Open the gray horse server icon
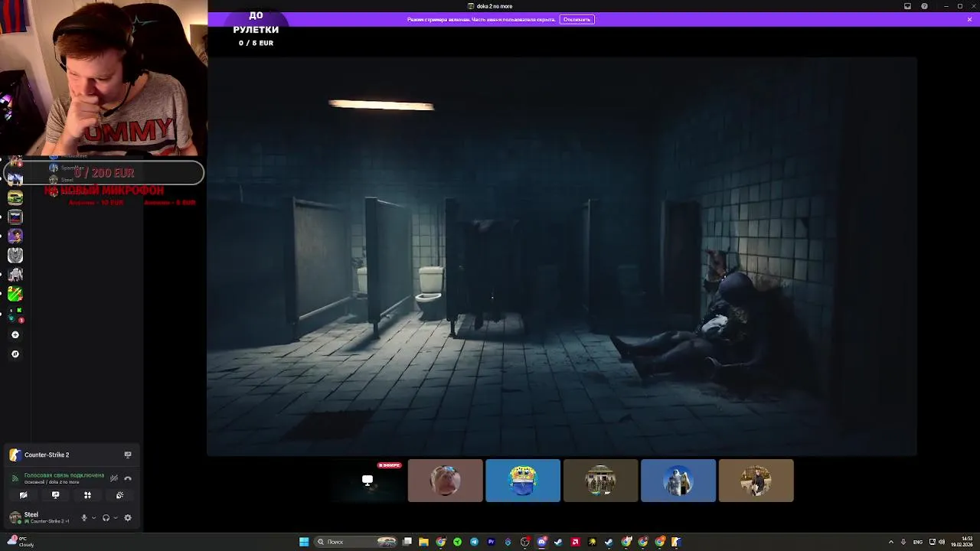The image size is (980, 551). [15, 274]
